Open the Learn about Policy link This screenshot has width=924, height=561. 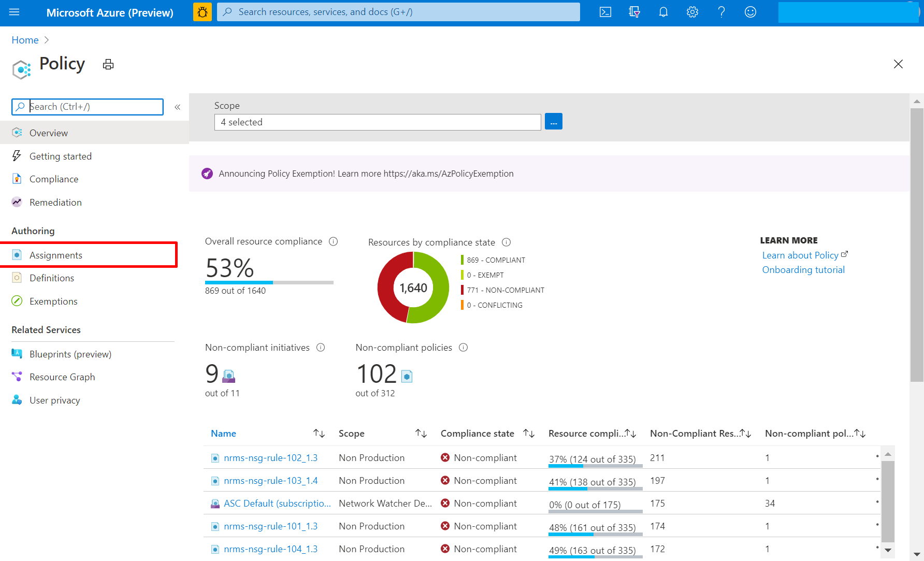800,255
